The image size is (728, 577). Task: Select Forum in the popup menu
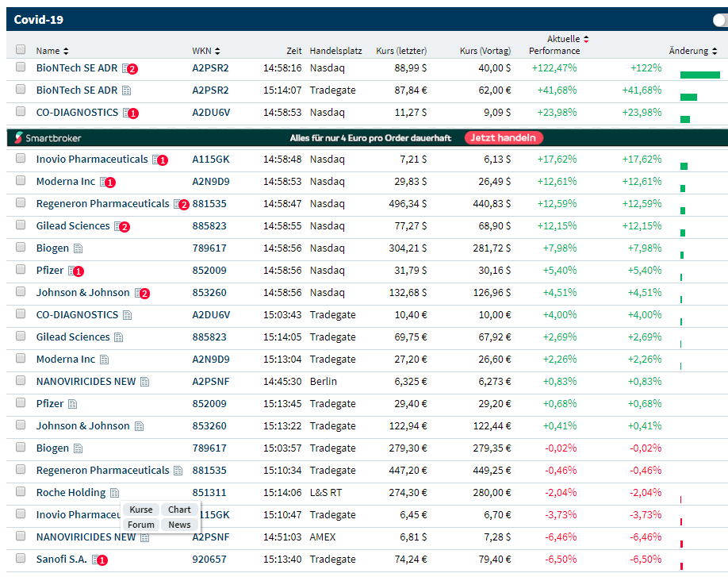point(141,525)
